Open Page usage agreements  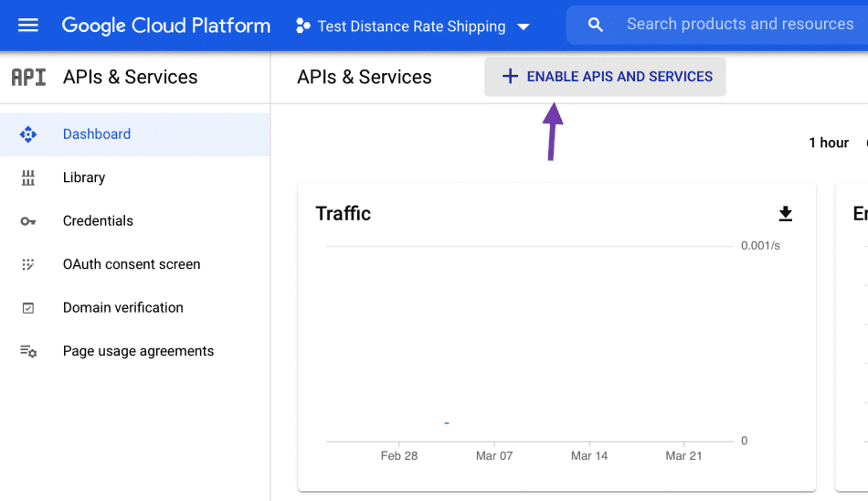(x=135, y=351)
